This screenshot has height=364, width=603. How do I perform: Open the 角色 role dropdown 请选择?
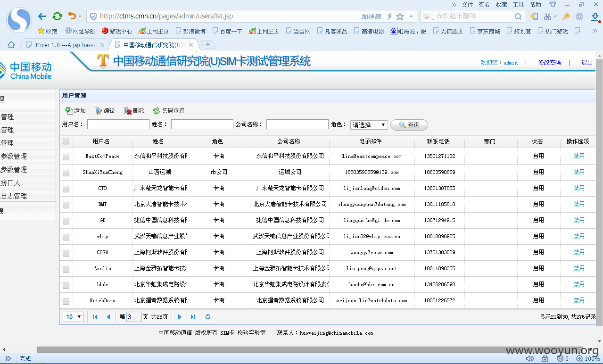pos(369,125)
